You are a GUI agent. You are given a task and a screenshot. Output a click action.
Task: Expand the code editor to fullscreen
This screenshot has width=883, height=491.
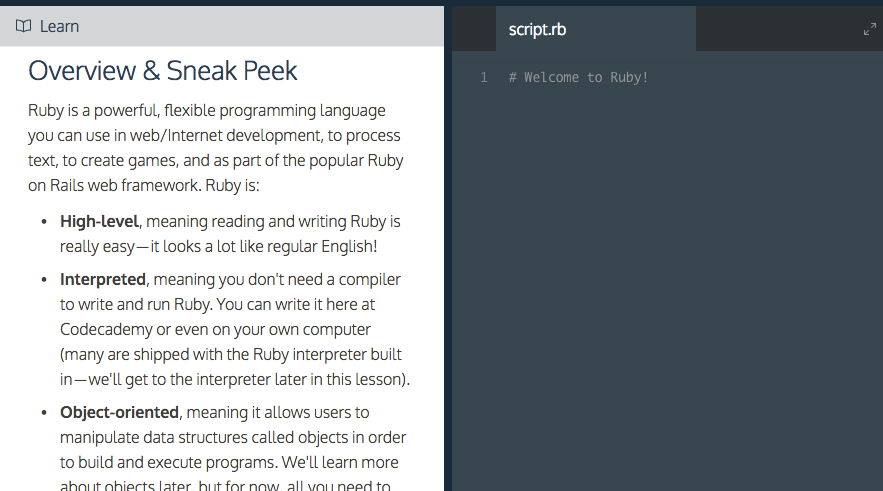(x=869, y=29)
